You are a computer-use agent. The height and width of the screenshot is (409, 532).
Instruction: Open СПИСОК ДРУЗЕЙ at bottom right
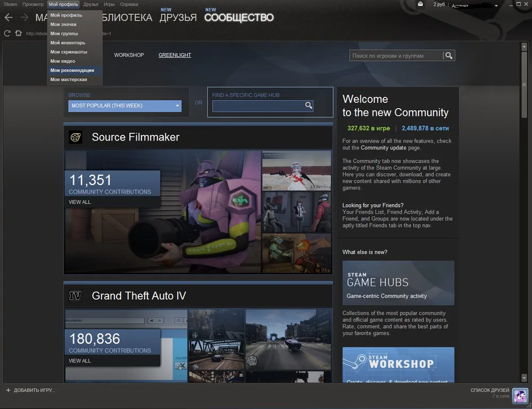point(489,390)
